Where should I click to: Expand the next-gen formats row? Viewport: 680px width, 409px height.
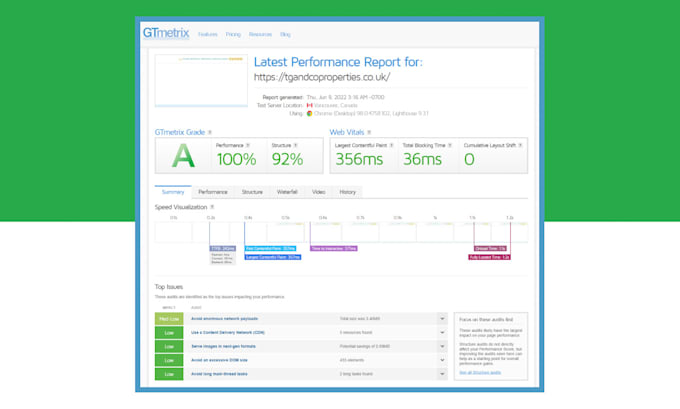(442, 347)
